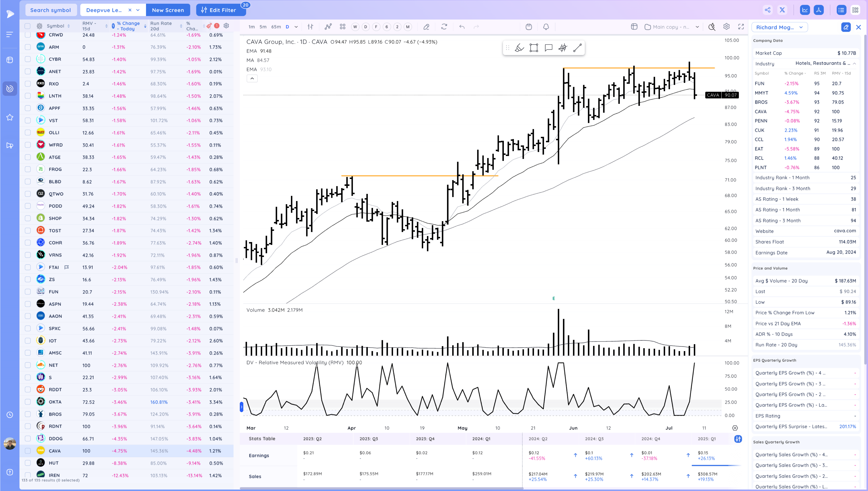The height and width of the screenshot is (491, 868).
Task: Click the Search symbol field
Action: [51, 10]
